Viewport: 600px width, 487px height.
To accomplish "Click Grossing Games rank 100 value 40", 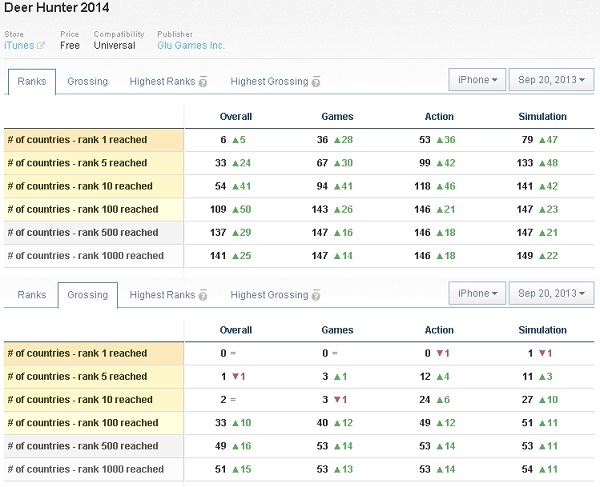I will 322,423.
